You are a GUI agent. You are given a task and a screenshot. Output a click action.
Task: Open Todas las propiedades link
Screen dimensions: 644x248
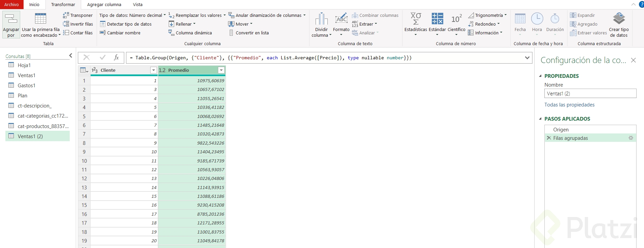point(569,105)
